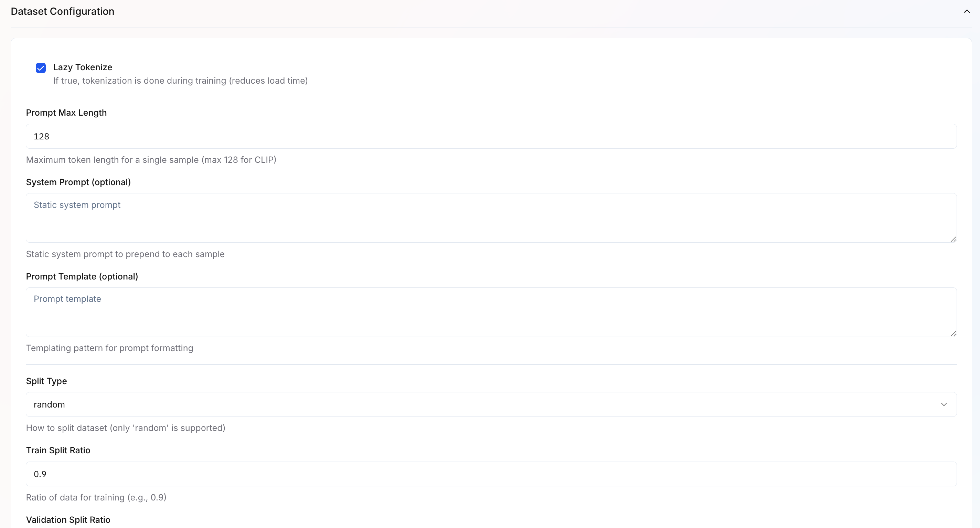
Task: Uncheck the Lazy Tokenize checkbox
Action: (40, 68)
